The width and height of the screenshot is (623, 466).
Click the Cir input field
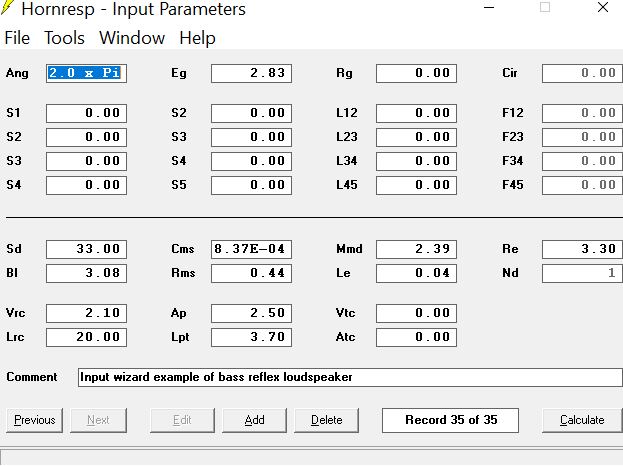[x=582, y=73]
